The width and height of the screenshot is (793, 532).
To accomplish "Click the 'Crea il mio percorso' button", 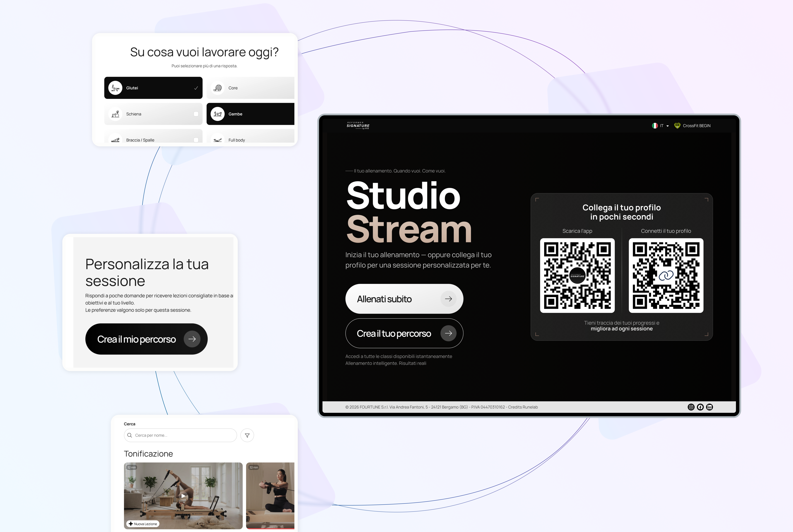I will point(146,339).
